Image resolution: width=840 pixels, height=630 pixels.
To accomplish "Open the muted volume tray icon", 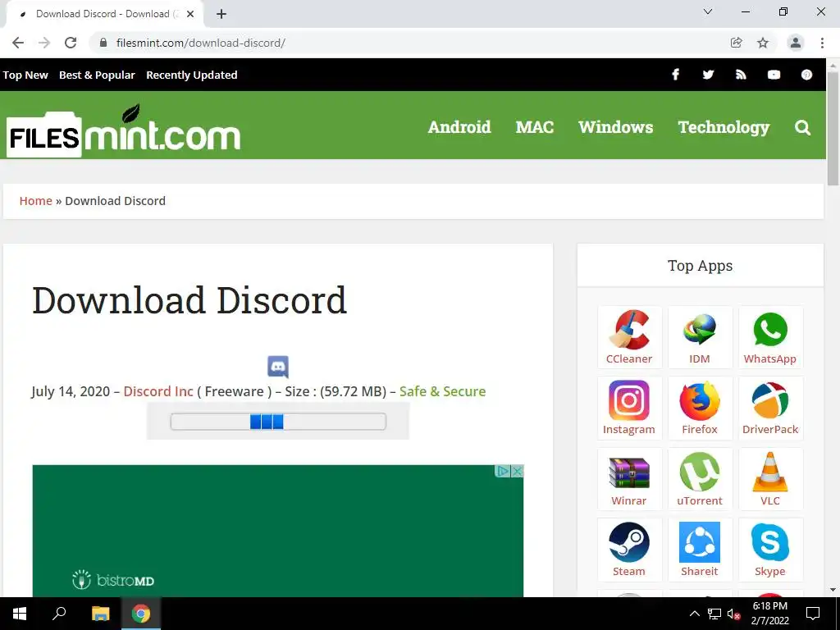I will [x=733, y=614].
